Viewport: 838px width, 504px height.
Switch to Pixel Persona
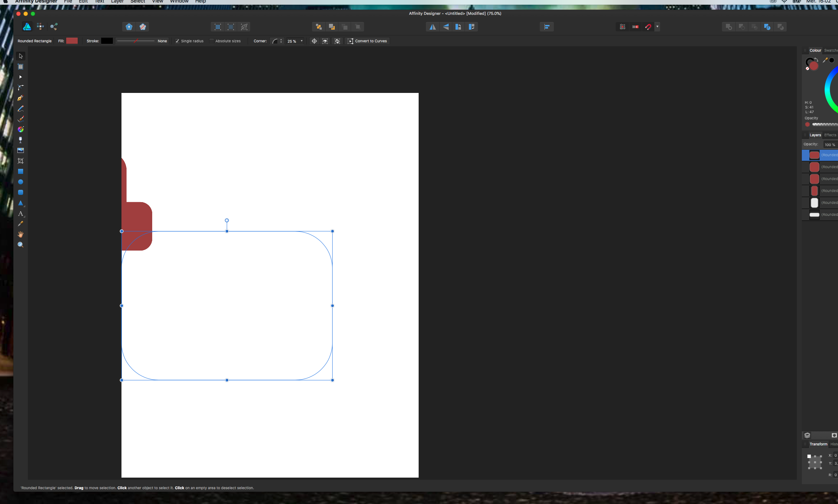pyautogui.click(x=40, y=27)
